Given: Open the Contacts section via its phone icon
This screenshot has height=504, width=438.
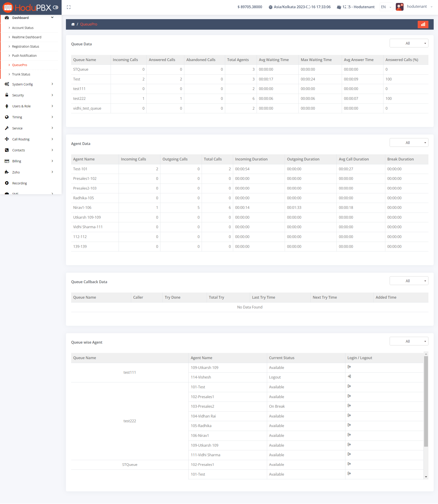Looking at the screenshot, I should pyautogui.click(x=7, y=150).
